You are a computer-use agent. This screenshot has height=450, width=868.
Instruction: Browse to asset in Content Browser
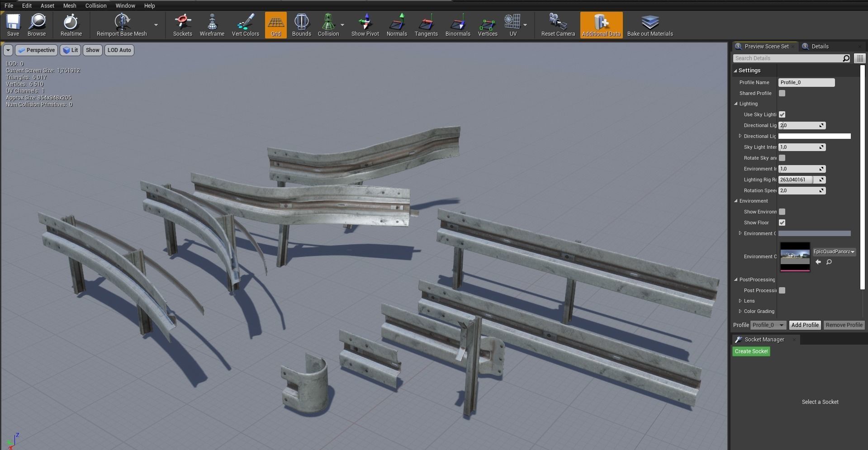point(37,25)
